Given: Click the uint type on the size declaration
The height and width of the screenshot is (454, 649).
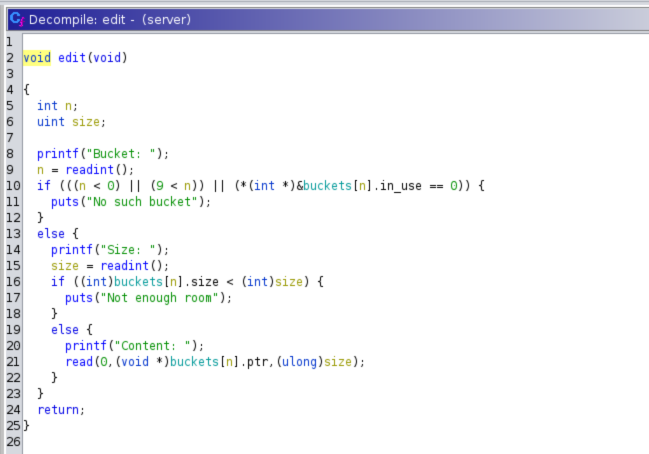Looking at the screenshot, I should click(x=51, y=121).
